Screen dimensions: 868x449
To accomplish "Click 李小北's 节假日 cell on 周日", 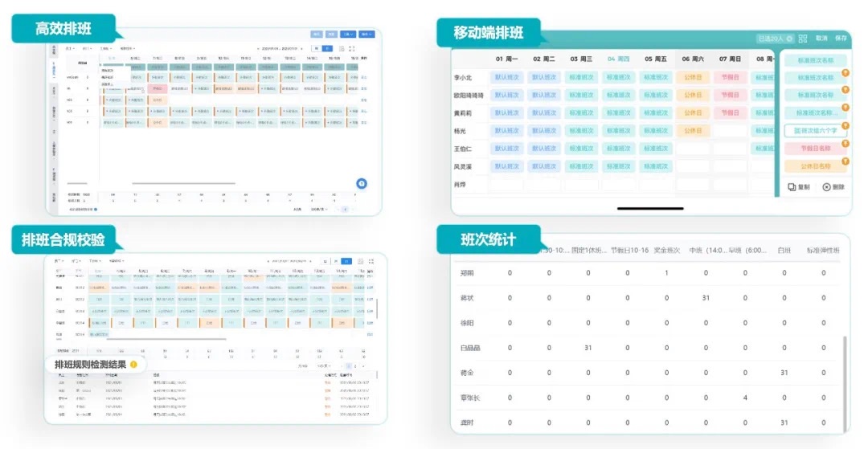I will tap(730, 77).
